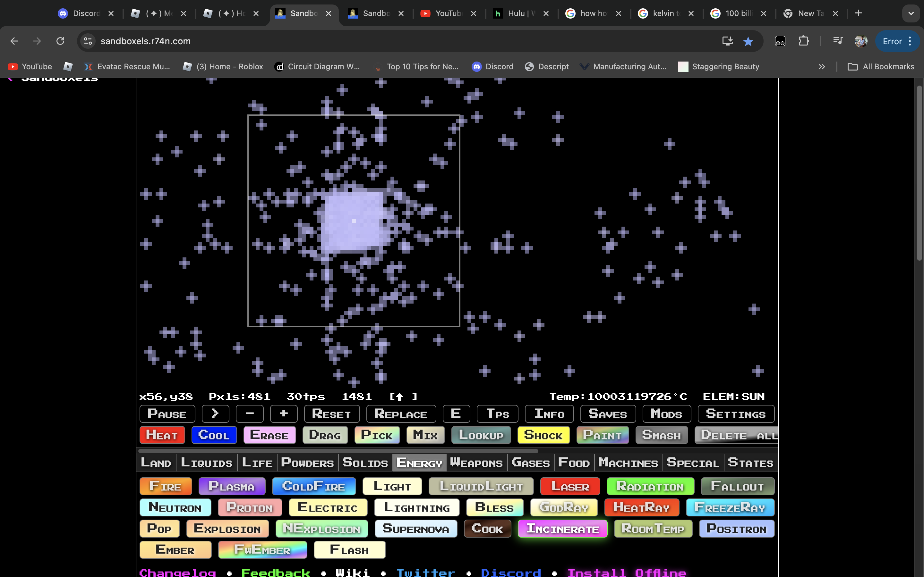Open the Extensions puzzle piece icon
Screen dimensions: 924x577
pyautogui.click(x=804, y=41)
